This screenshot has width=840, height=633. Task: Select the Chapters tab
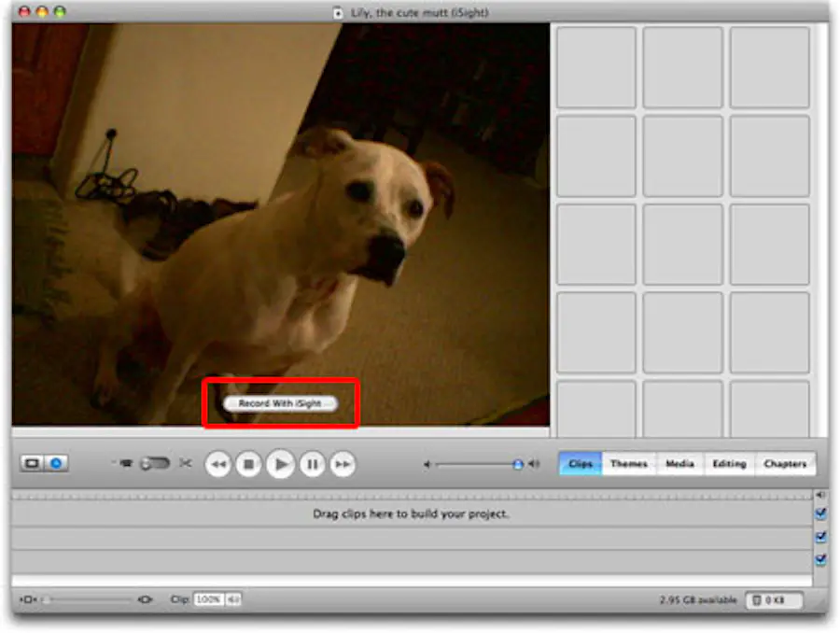pos(785,463)
